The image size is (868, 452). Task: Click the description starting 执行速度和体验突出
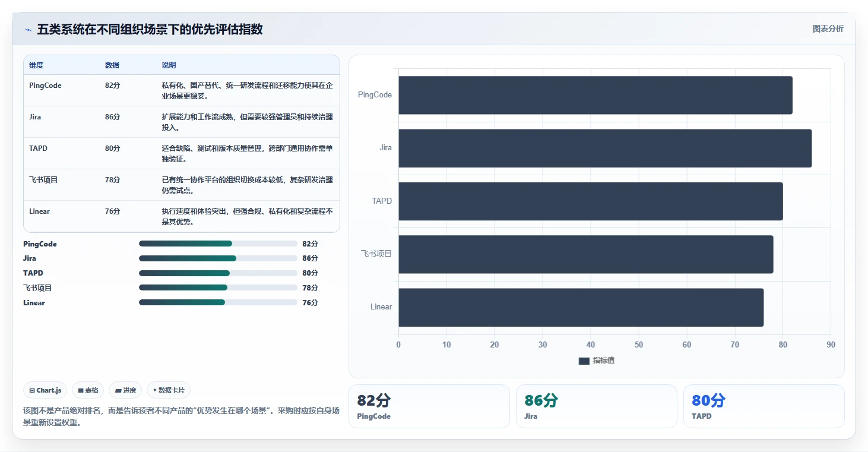(x=247, y=217)
